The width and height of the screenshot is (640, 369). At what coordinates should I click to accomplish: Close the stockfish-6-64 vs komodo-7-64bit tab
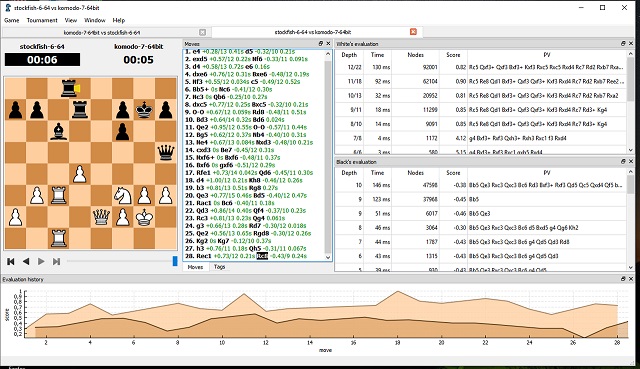(413, 32)
